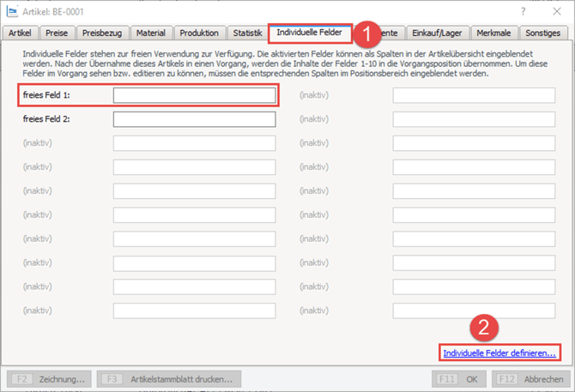Show the Statistik tab
The width and height of the screenshot is (575, 392).
coord(248,33)
